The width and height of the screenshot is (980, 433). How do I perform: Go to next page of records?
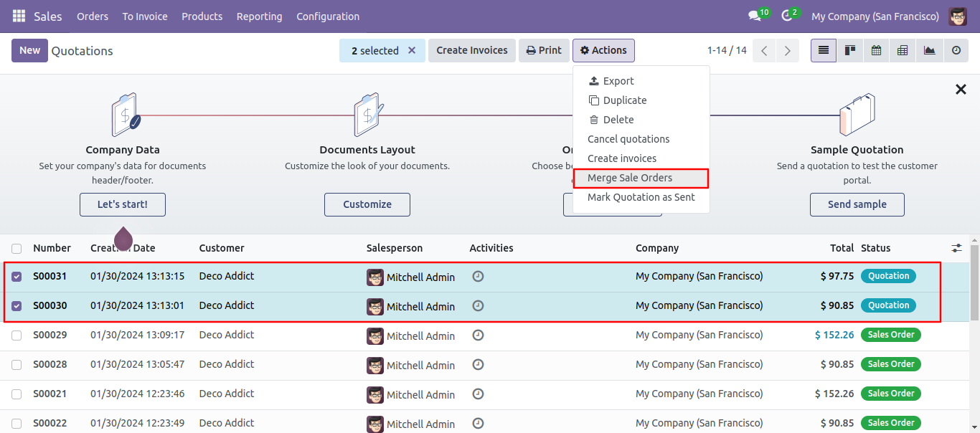788,50
